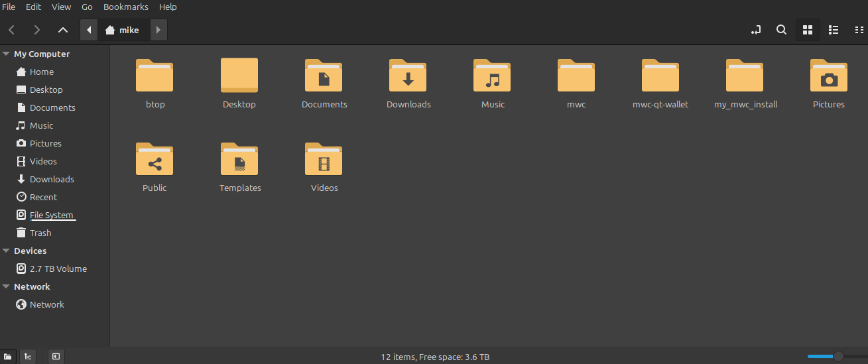868x364 pixels.
Task: Switch to compact view
Action: (x=859, y=30)
